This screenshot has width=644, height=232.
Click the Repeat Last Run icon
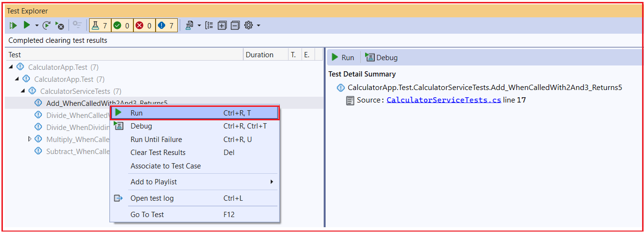click(47, 26)
